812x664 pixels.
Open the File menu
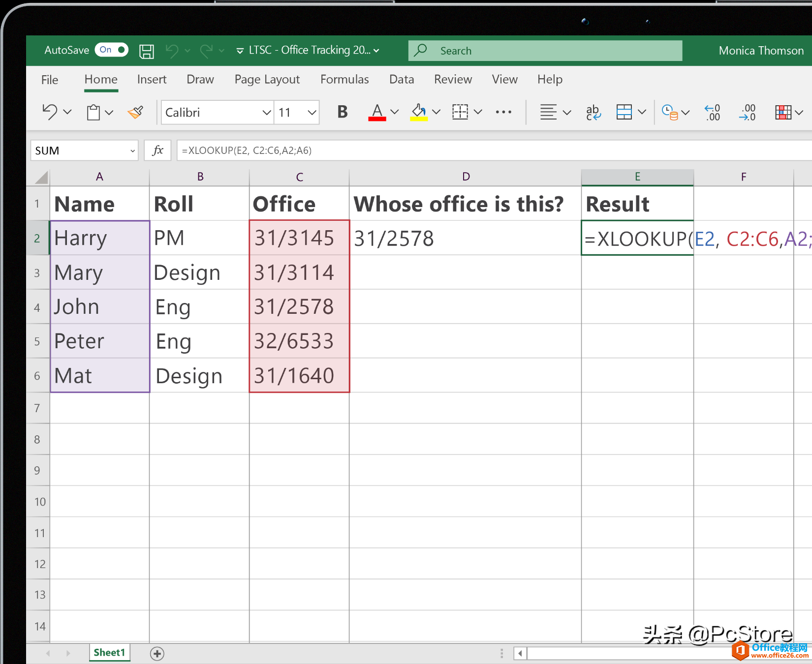(50, 80)
